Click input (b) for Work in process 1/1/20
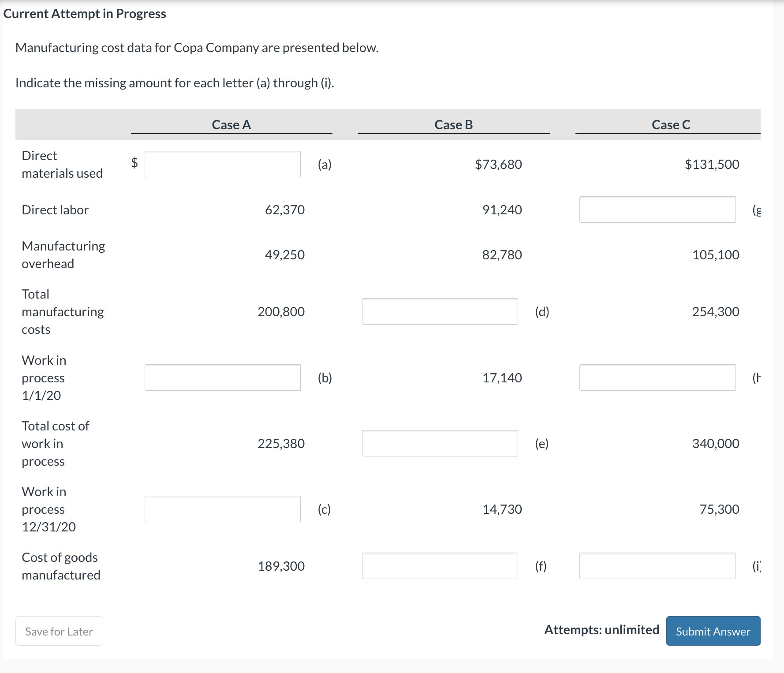This screenshot has width=784, height=673. coord(222,378)
